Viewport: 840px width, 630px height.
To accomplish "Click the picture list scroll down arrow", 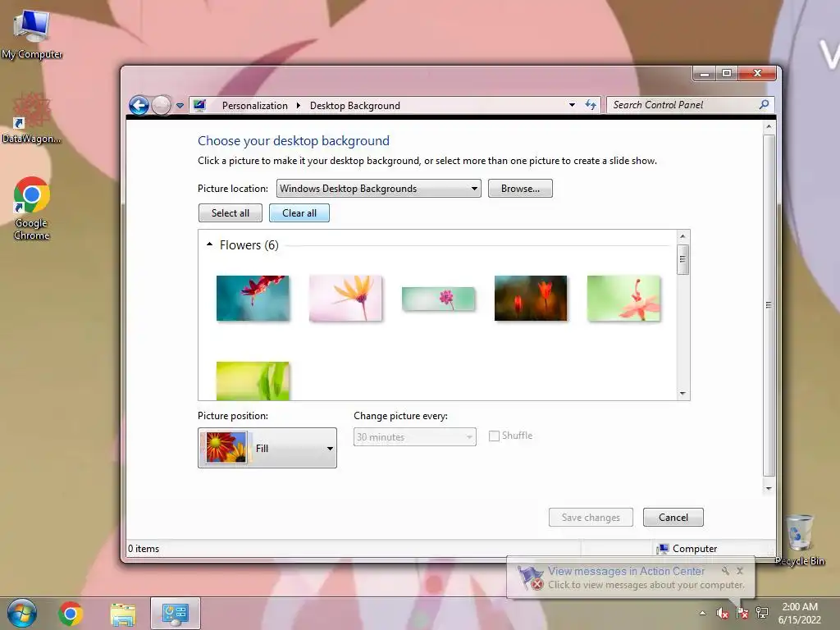I will coord(682,393).
